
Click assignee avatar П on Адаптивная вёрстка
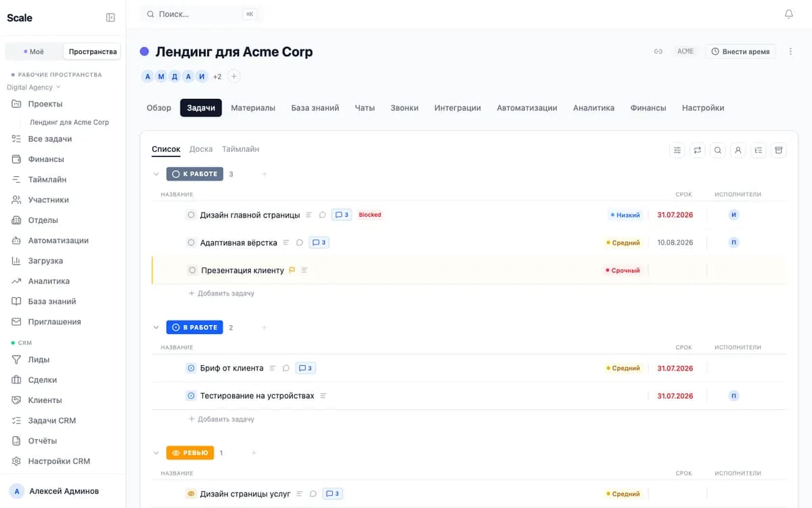coord(734,242)
